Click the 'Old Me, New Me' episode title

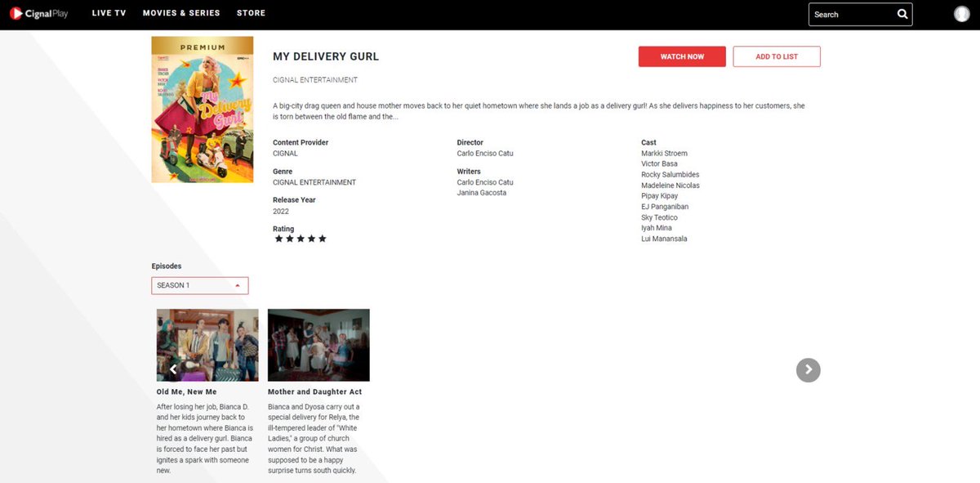click(x=187, y=392)
